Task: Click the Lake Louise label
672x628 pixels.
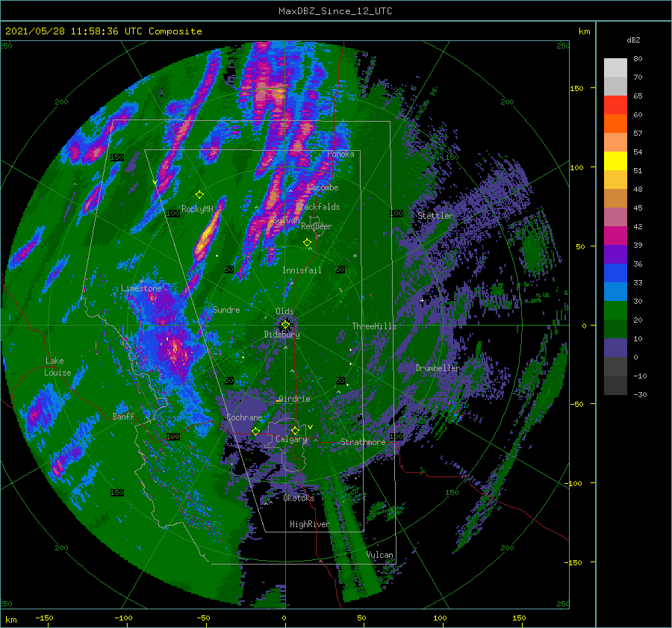Action: click(x=58, y=367)
